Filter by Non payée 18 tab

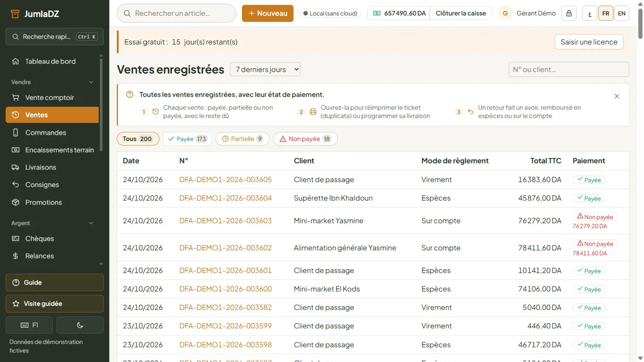coord(305,139)
